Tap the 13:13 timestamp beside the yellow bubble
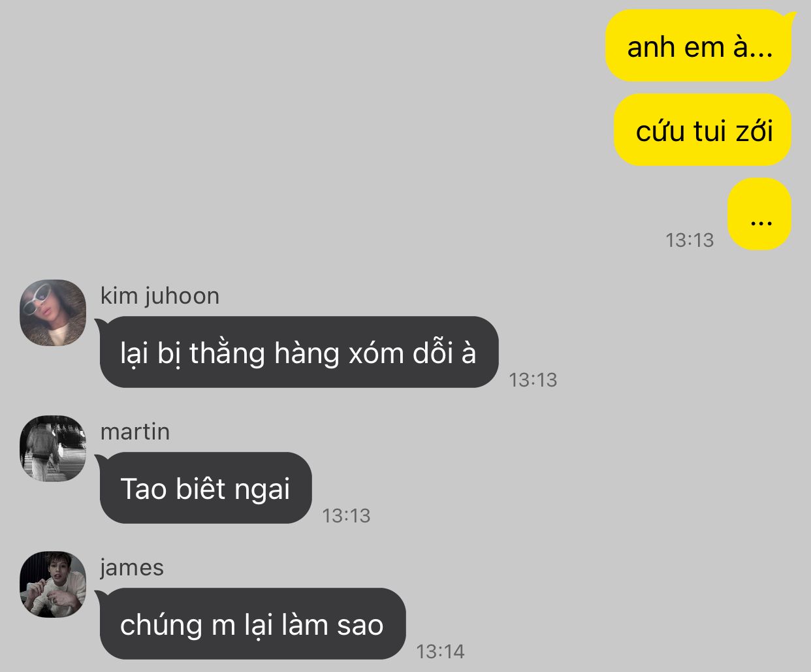Screen dimensions: 811x672 [690, 240]
